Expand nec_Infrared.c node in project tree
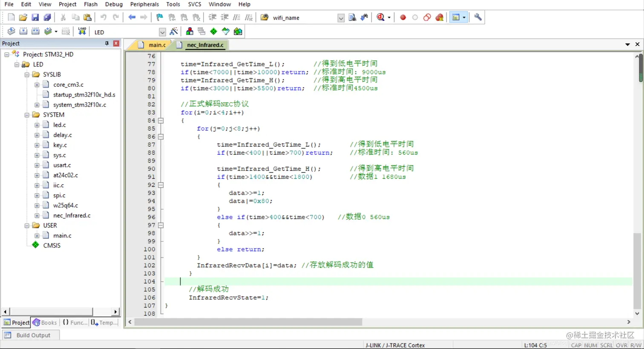The height and width of the screenshot is (349, 644). (37, 216)
